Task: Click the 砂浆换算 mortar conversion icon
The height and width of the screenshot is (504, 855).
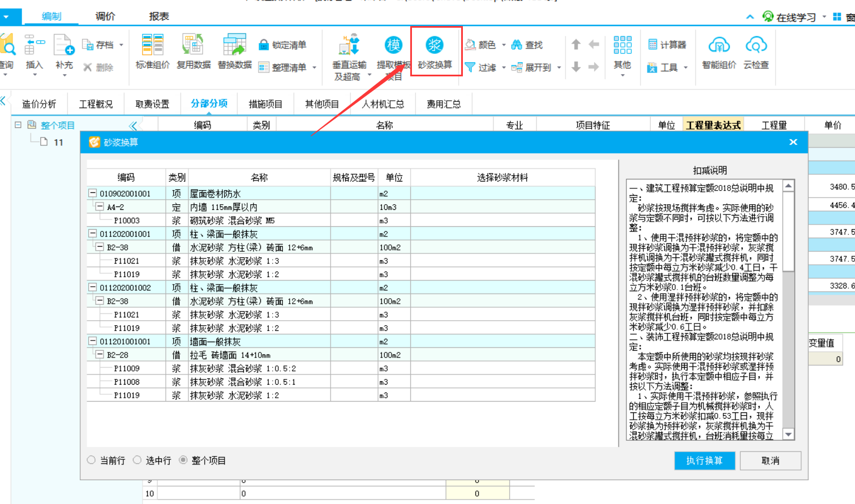Action: pyautogui.click(x=435, y=45)
